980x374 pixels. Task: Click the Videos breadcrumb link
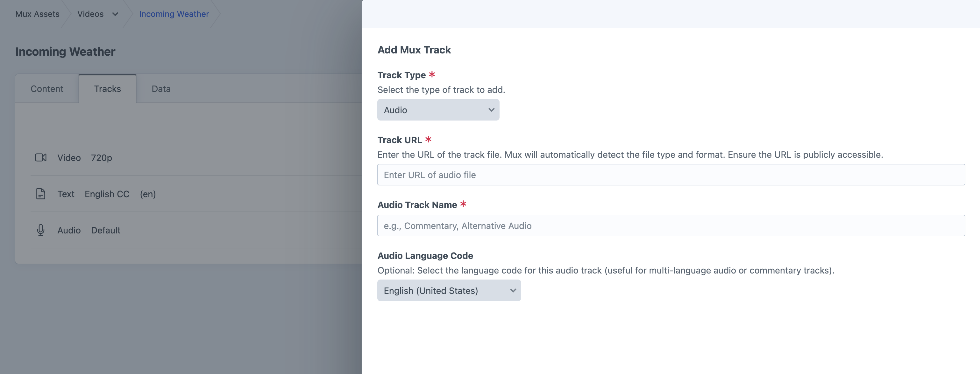[90, 14]
